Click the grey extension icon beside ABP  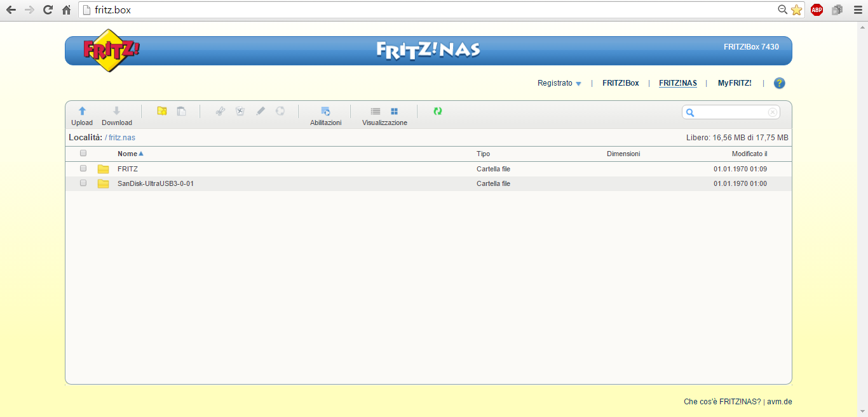click(x=837, y=10)
